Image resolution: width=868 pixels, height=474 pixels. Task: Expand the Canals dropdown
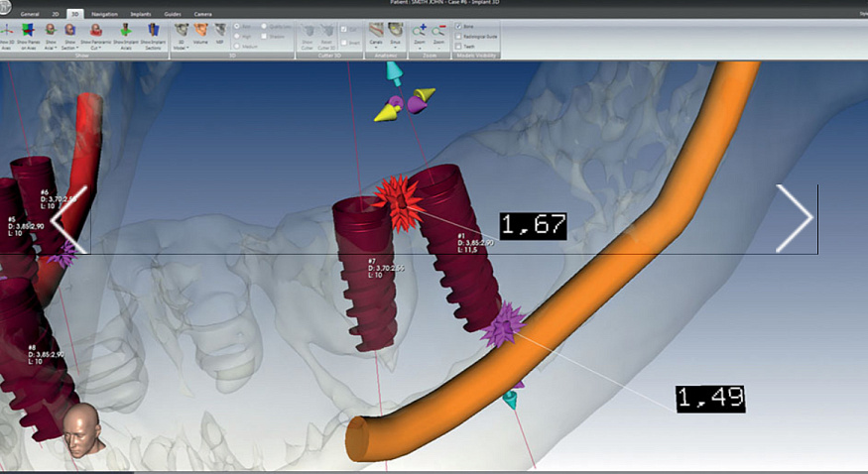pyautogui.click(x=376, y=35)
